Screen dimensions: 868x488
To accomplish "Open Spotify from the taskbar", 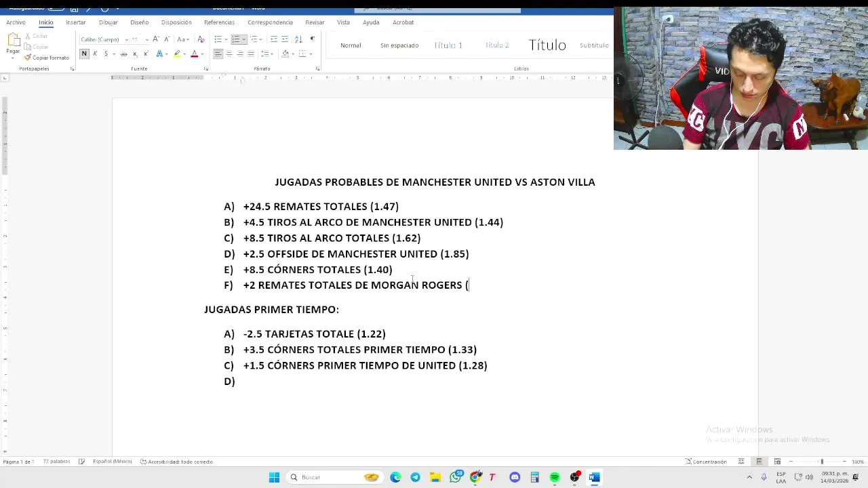I will pyautogui.click(x=555, y=477).
